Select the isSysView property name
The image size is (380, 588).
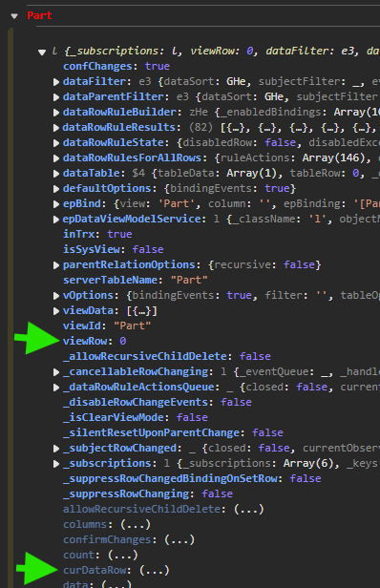coord(91,249)
